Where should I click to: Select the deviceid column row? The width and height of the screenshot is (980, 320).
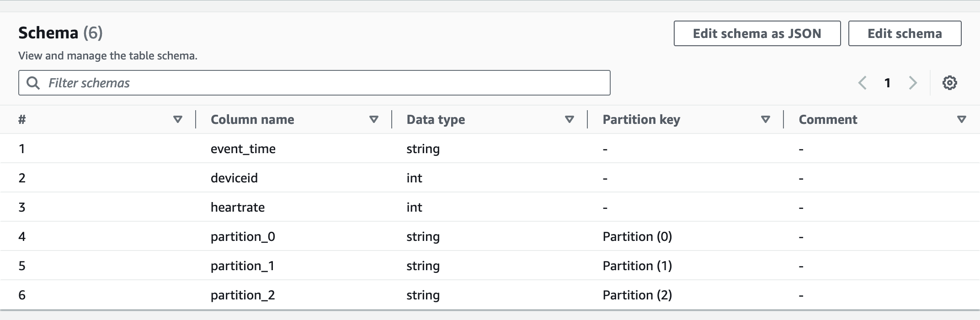[234, 178]
